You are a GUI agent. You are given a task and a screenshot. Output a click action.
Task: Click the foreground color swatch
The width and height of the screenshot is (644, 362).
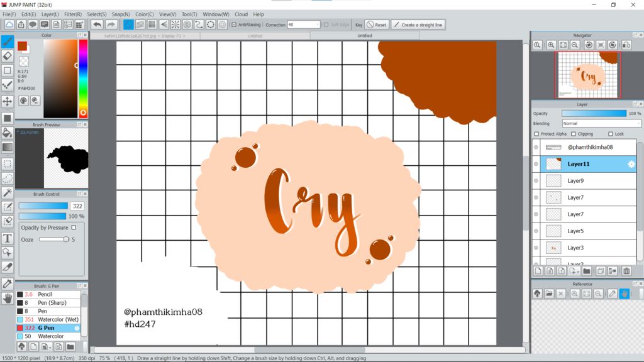click(x=22, y=46)
